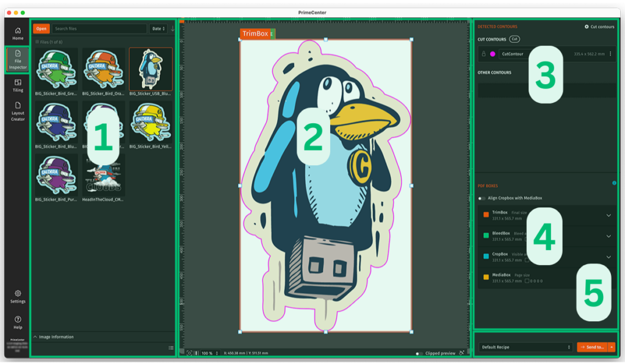
Task: Expand the BleedBox row chevron
Action: tap(609, 236)
